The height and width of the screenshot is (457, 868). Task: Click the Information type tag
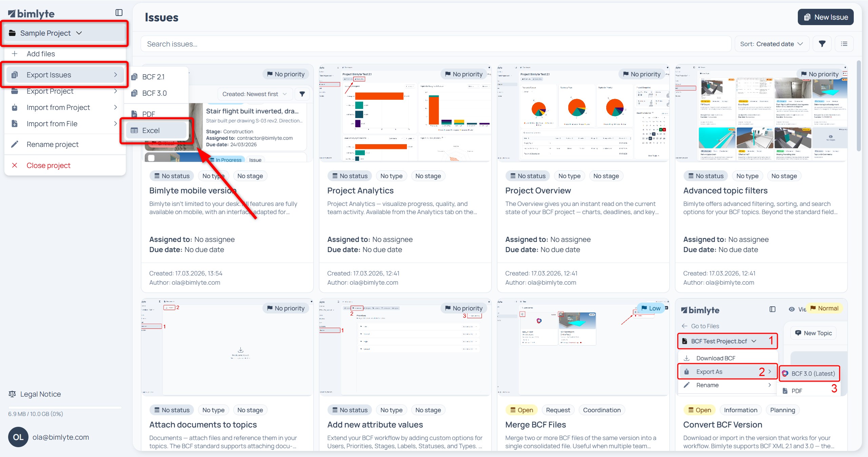tap(741, 410)
